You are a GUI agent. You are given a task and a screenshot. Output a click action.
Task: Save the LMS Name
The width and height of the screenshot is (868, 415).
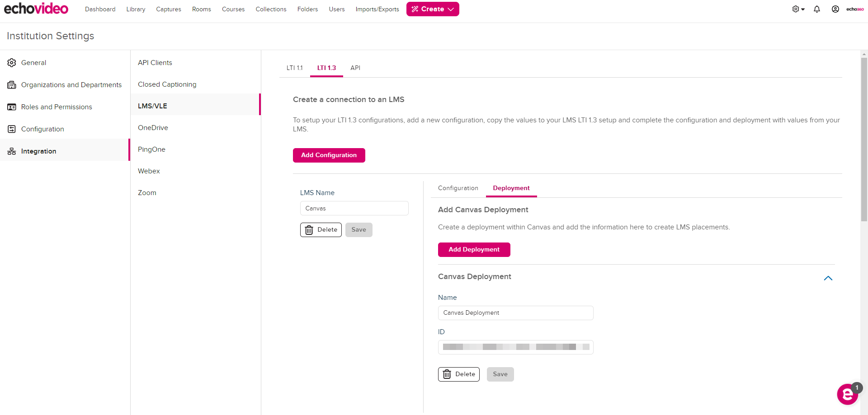pos(359,230)
